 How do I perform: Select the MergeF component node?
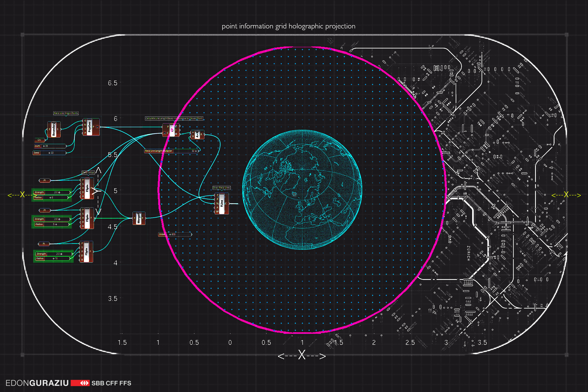point(139,218)
